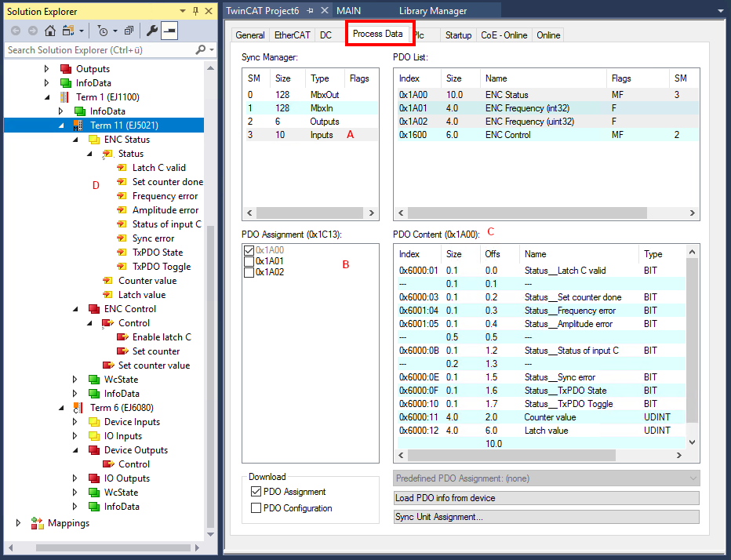Click the Term 6 (EJ6080) terminal icon
Viewport: 731px width, 560px height.
78,408
